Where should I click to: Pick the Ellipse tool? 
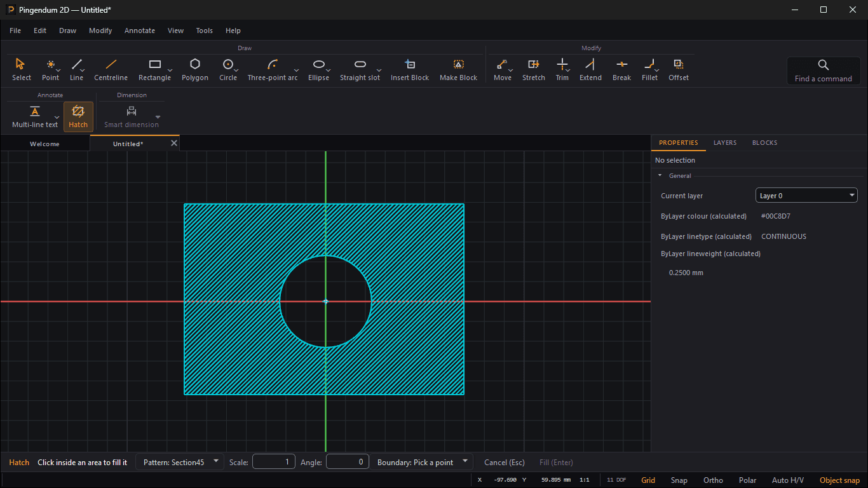tap(318, 70)
